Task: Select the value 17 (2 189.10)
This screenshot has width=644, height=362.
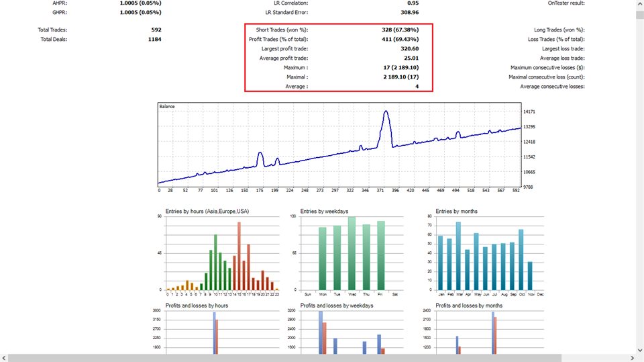Action: pos(401,67)
